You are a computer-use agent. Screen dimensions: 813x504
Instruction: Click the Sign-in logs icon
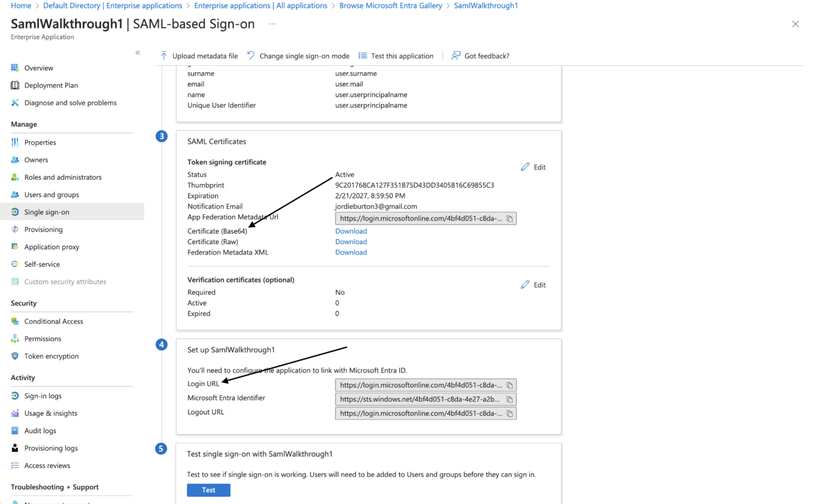click(15, 396)
